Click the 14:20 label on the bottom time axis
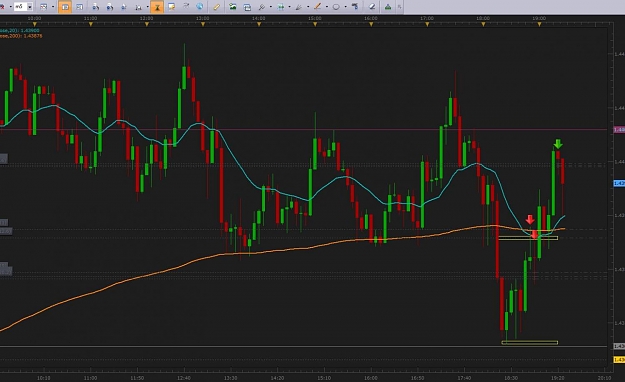Screen dimensions: 625x382 277,378
